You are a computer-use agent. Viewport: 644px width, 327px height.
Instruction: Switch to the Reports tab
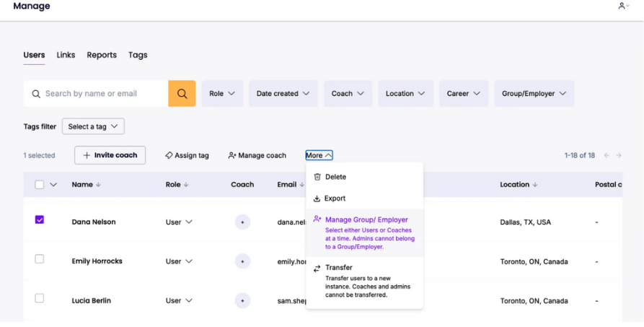(102, 55)
